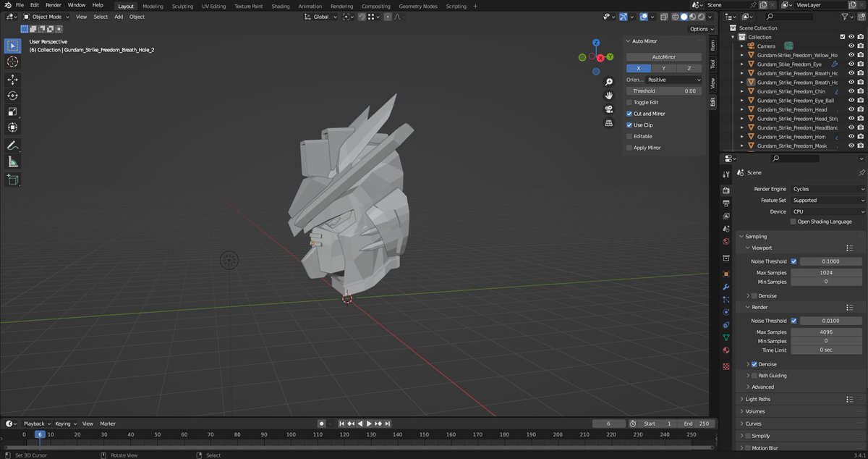Select the Annotate tool
The width and height of the screenshot is (868, 459).
12,145
